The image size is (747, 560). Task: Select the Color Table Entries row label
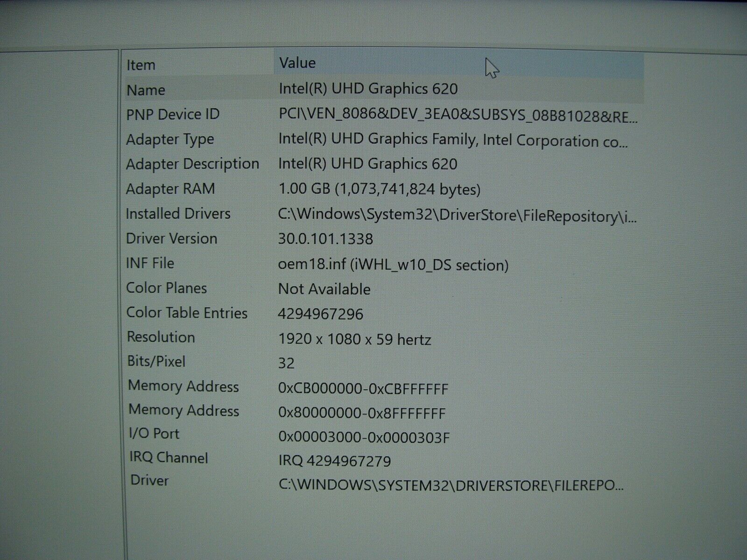tap(187, 313)
